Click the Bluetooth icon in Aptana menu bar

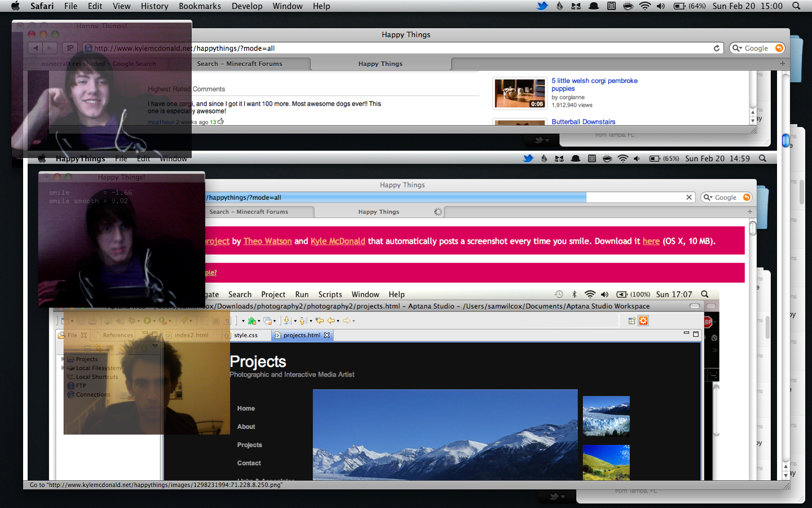pos(574,295)
